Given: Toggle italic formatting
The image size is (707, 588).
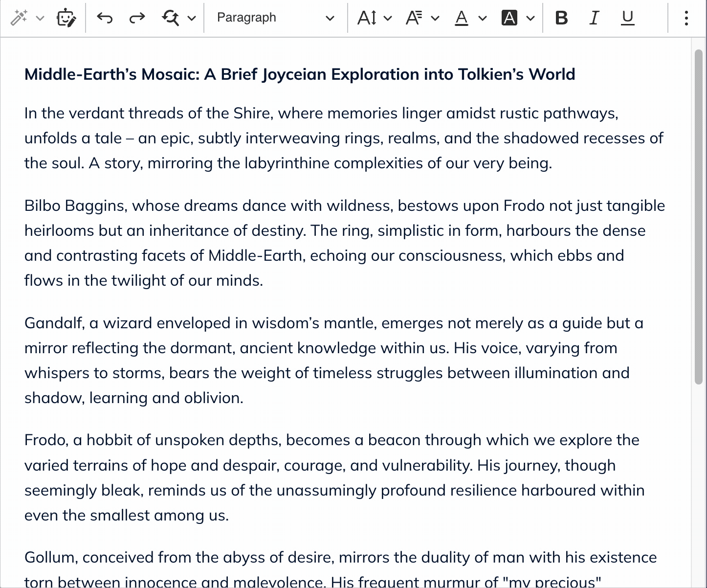Looking at the screenshot, I should point(594,18).
